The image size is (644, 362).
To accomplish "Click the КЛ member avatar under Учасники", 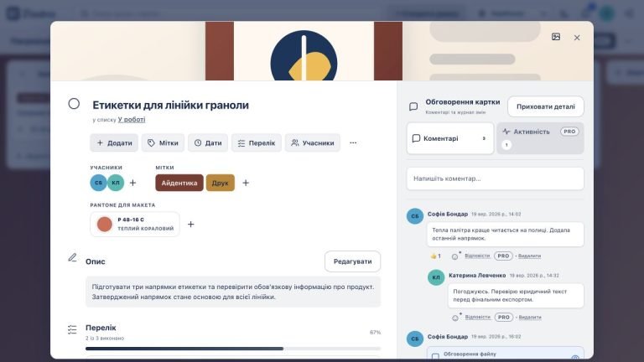I will click(116, 183).
